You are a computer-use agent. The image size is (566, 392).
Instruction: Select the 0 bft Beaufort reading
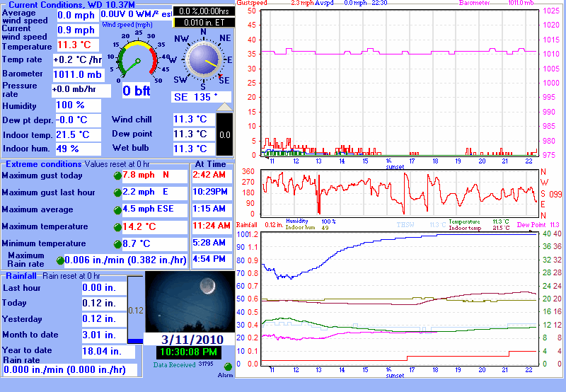(136, 91)
